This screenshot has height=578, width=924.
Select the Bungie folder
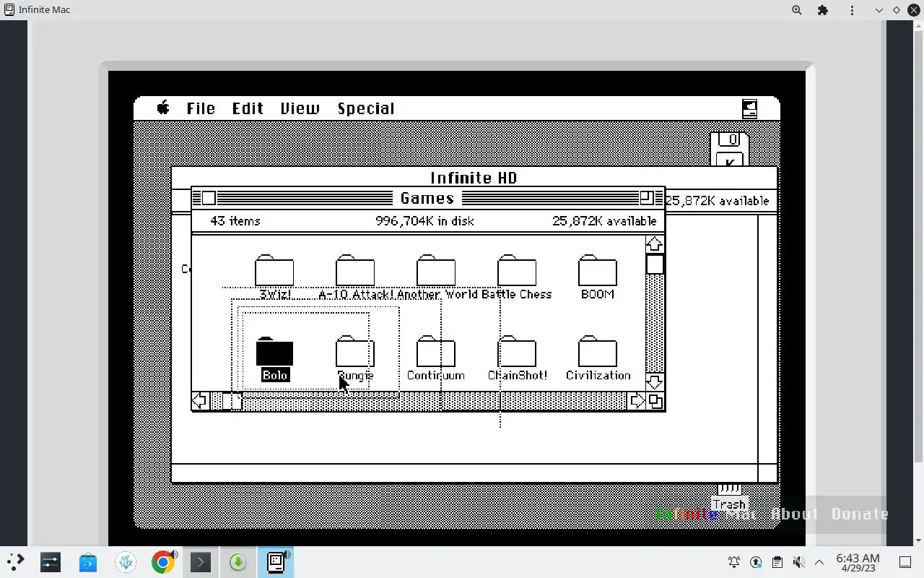tap(355, 359)
